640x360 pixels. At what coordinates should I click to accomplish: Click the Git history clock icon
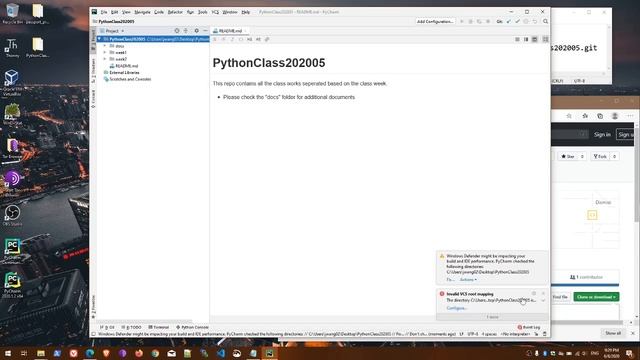[526, 21]
